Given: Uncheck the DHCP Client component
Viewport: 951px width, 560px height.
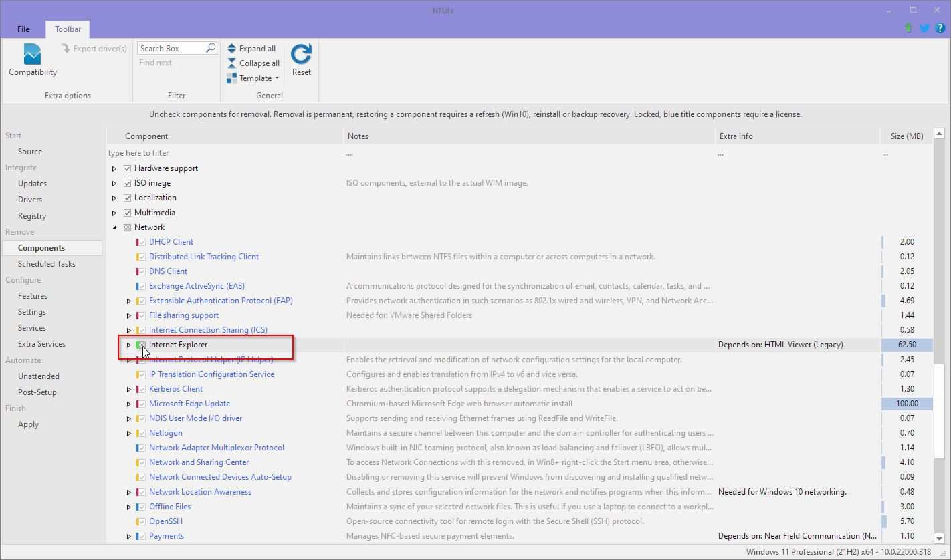Looking at the screenshot, I should [x=142, y=242].
